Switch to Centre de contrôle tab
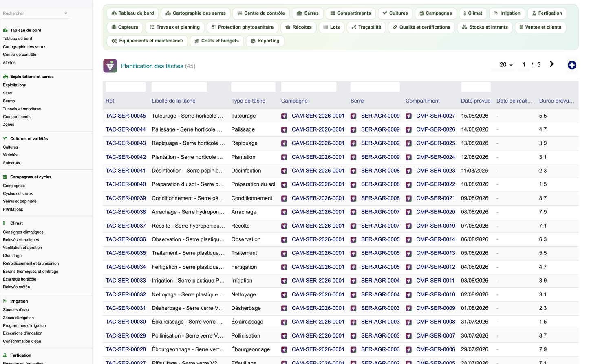 [261, 13]
